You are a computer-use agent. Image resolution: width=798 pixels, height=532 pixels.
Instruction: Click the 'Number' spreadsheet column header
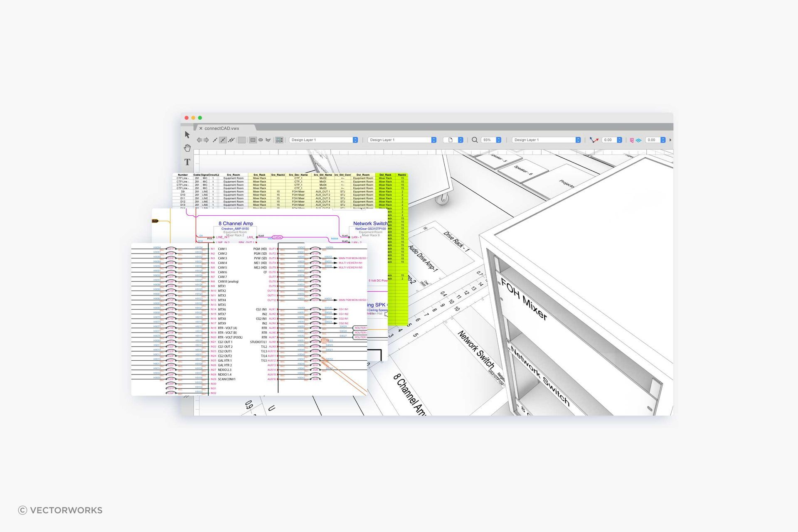point(183,175)
